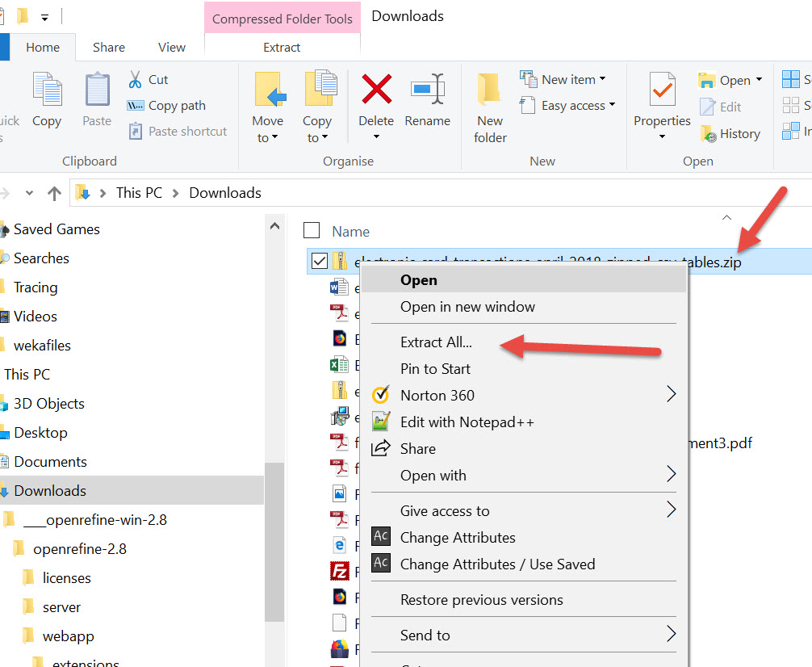Click the Copy path icon
Image resolution: width=812 pixels, height=667 pixels.
(136, 106)
